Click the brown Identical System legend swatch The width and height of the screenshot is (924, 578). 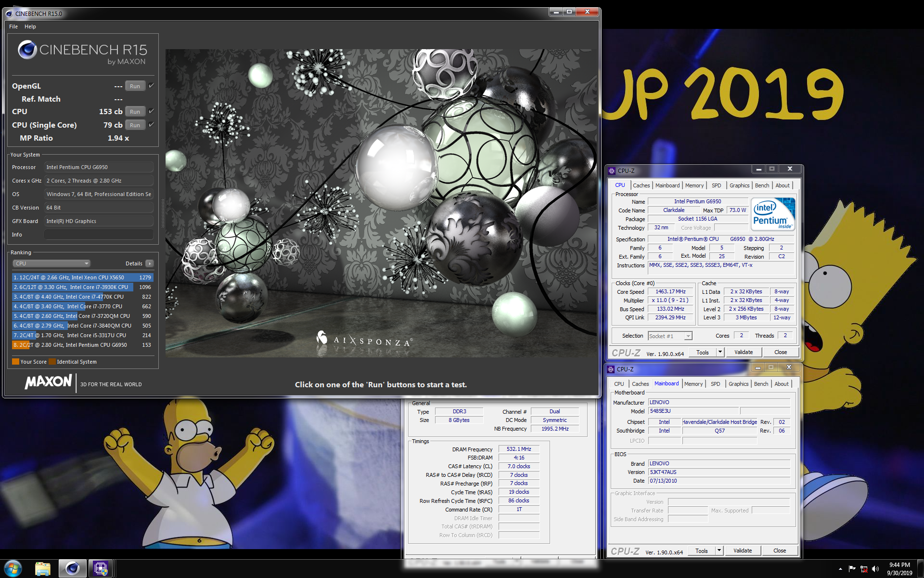pos(52,362)
